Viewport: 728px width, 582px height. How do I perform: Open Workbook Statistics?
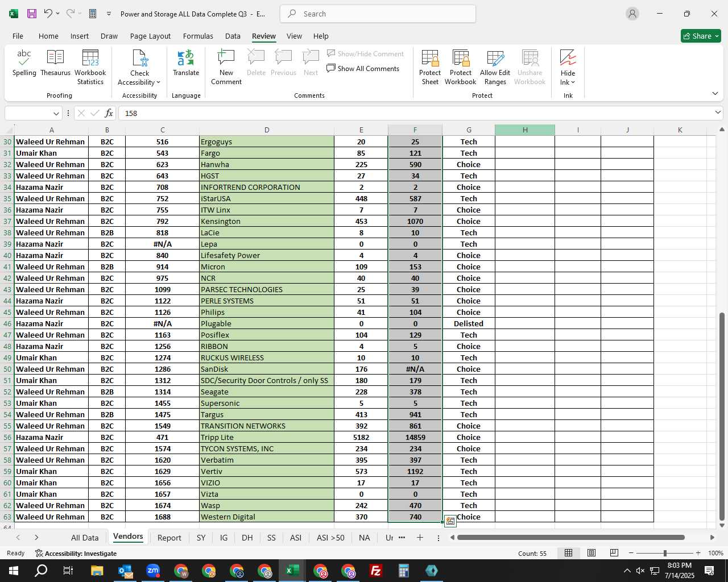point(90,68)
